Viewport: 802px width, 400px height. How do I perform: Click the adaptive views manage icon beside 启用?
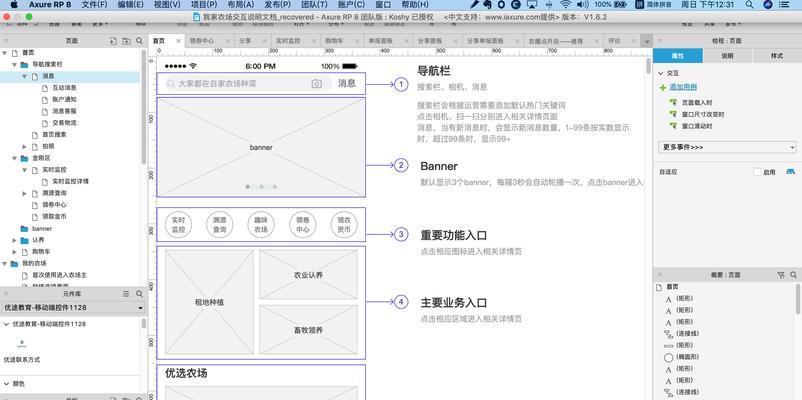pyautogui.click(x=791, y=172)
